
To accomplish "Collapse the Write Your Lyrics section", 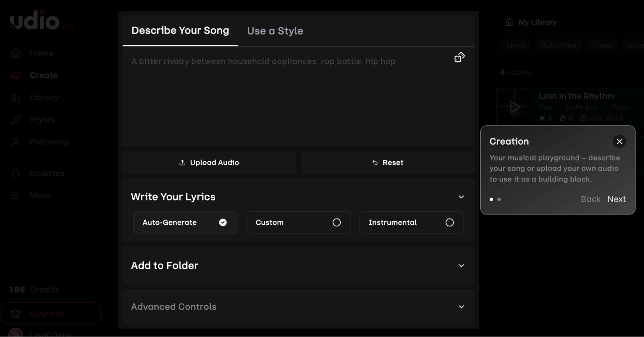I will click(x=461, y=197).
